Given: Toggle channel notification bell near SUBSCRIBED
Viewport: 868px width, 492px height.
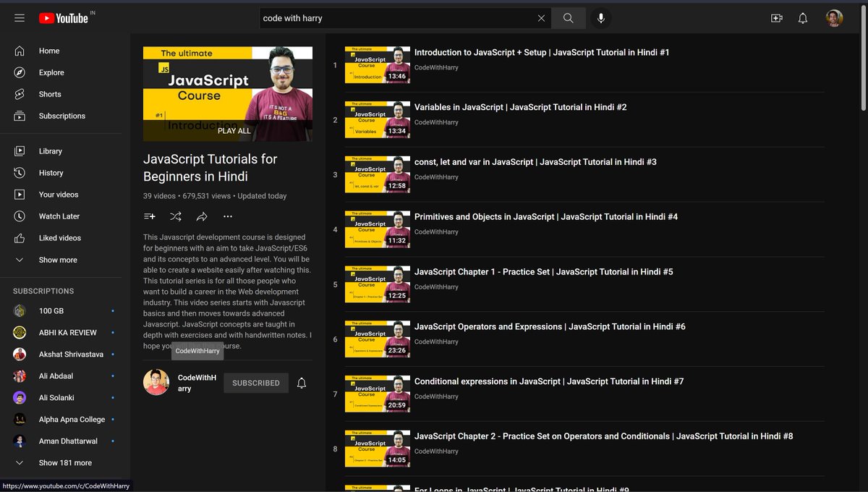Looking at the screenshot, I should click(x=302, y=383).
